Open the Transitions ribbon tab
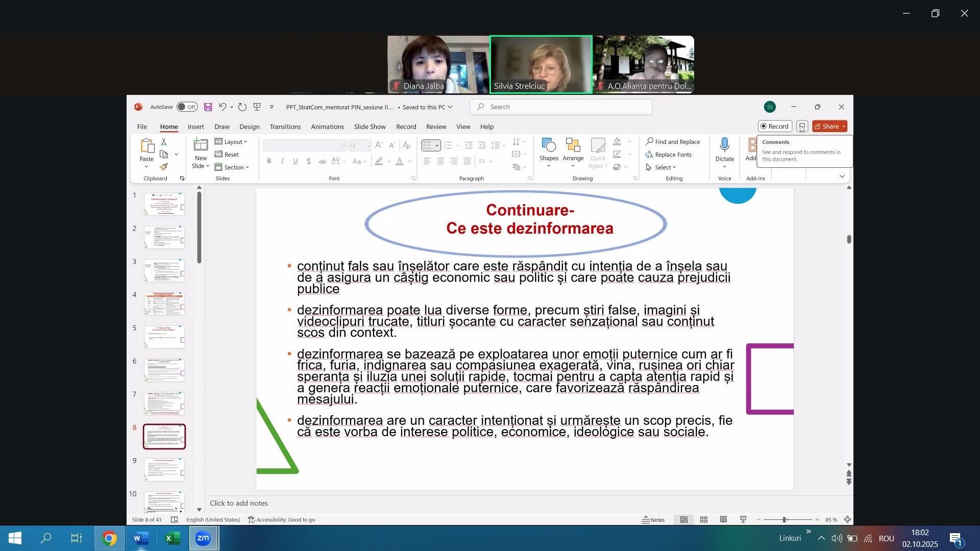 coord(285,127)
